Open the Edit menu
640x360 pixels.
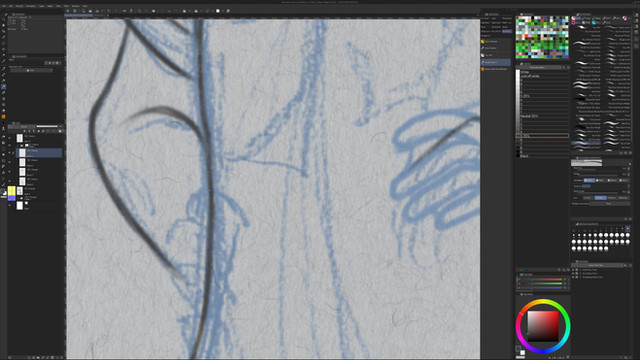click(11, 6)
